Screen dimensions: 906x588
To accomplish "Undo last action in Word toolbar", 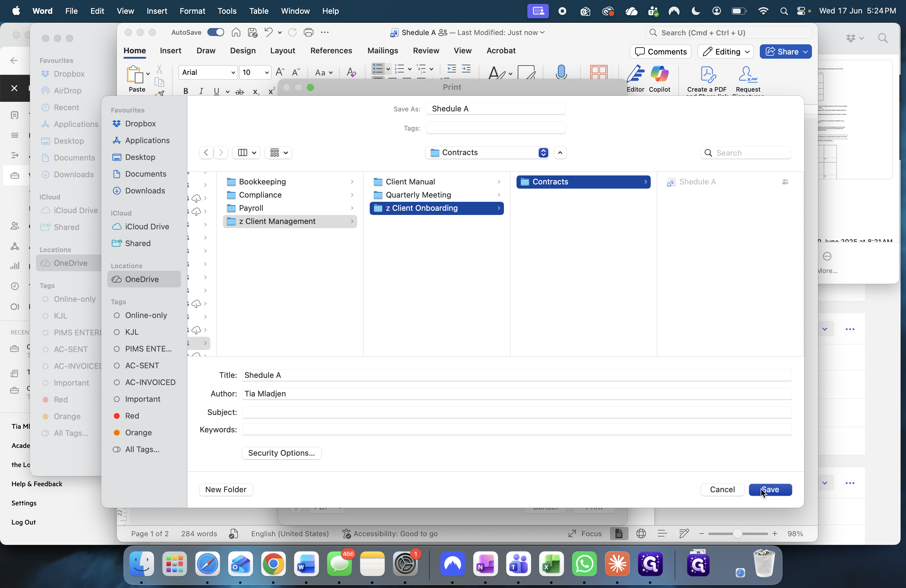I will pyautogui.click(x=268, y=32).
